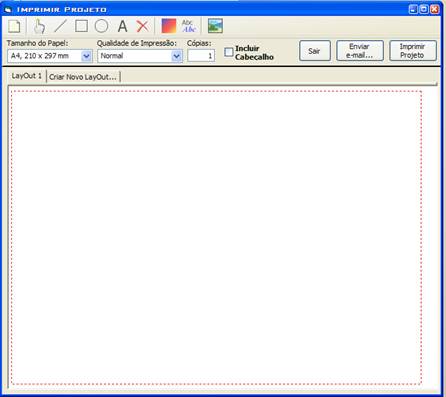Select the line drawing tool
446x397 pixels.
coord(60,26)
